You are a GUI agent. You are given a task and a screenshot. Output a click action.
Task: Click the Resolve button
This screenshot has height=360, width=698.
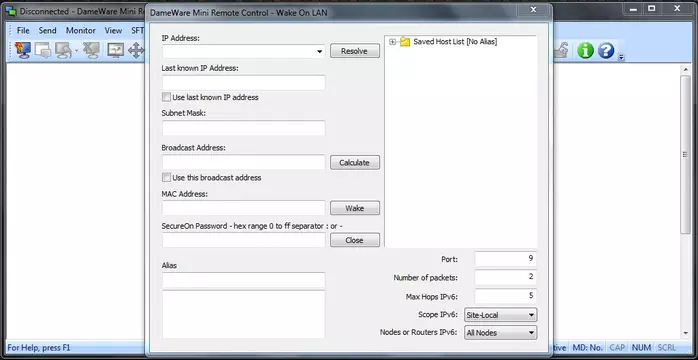coord(355,51)
